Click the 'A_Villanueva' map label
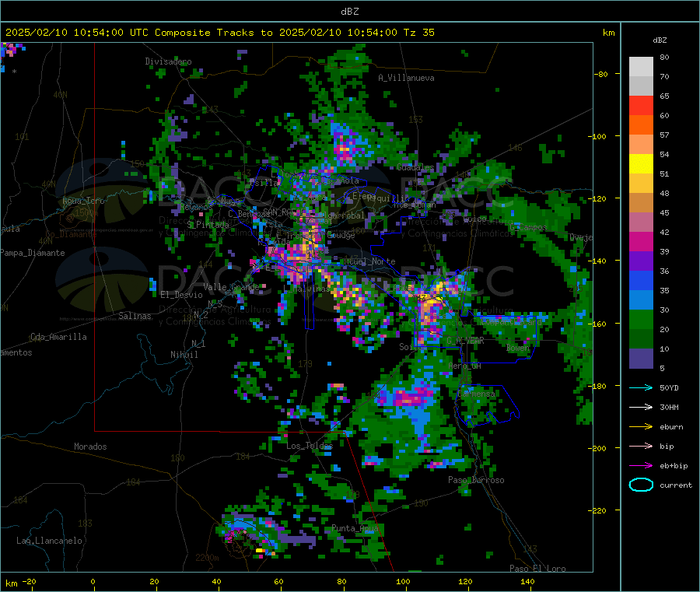Screen dimensions: 700x592 [x=406, y=78]
